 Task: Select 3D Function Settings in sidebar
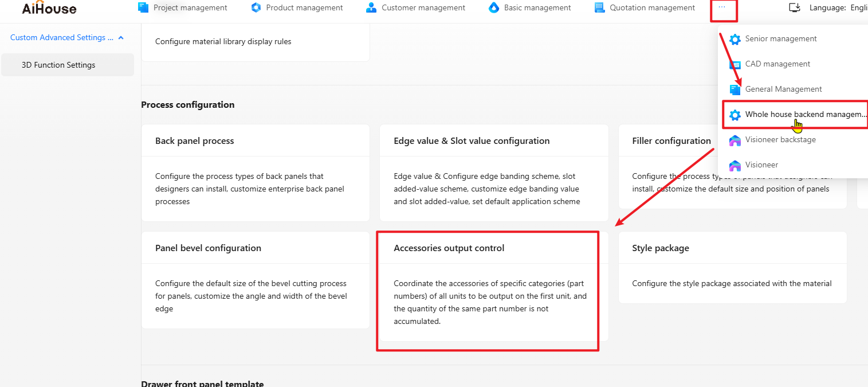coord(58,65)
